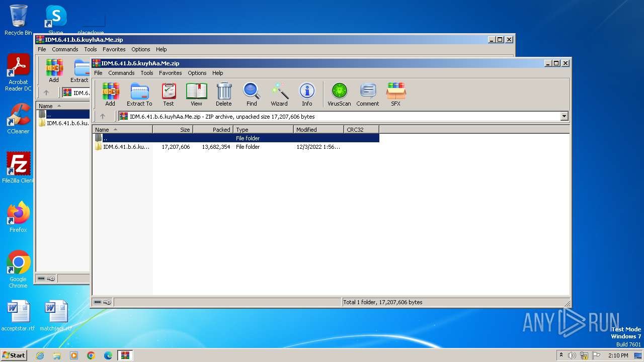Expand the address bar dropdown arrow

point(564,116)
